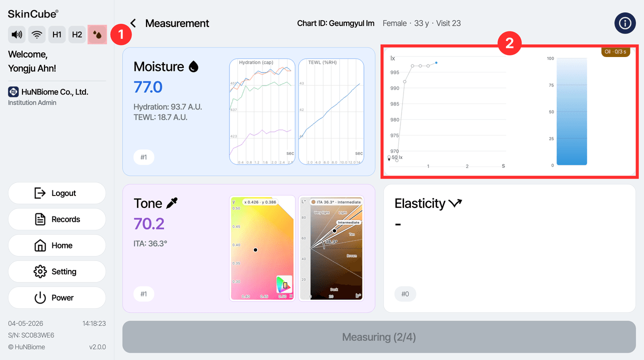Select the ITA skin tone classification chart

pos(331,248)
